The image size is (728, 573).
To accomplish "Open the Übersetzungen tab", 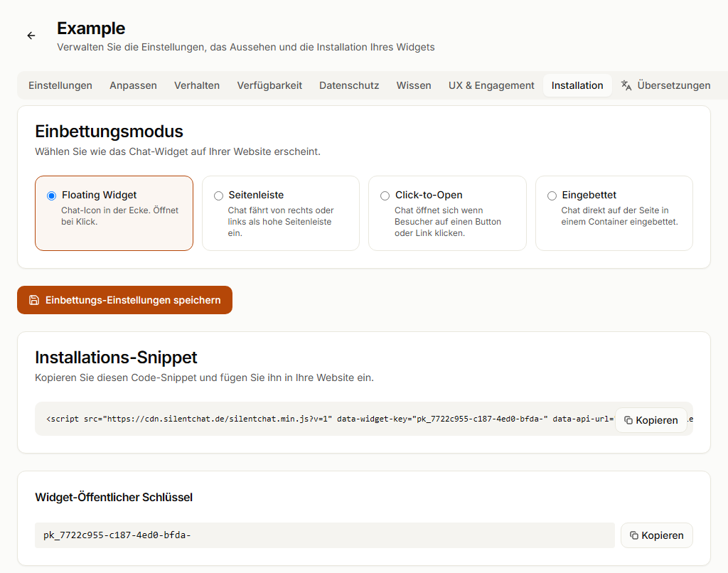I will [x=665, y=85].
